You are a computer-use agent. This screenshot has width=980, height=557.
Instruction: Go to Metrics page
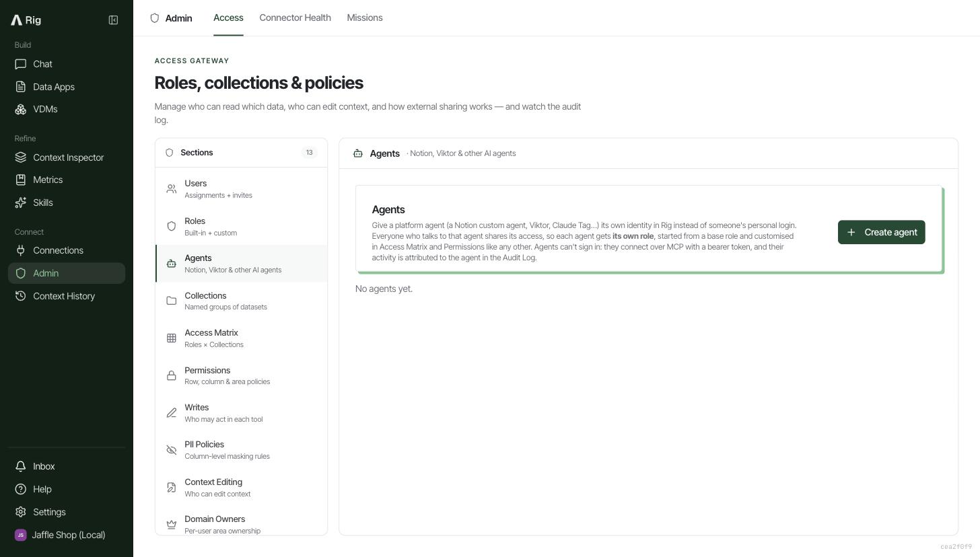tap(67, 180)
